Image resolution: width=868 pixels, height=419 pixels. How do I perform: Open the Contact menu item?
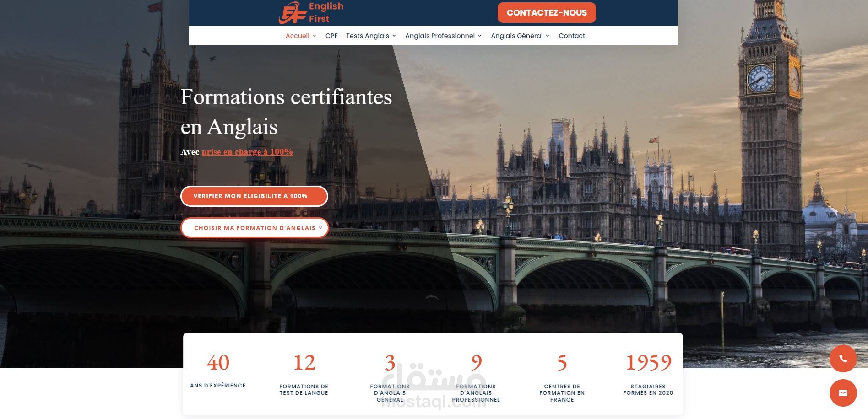tap(572, 36)
